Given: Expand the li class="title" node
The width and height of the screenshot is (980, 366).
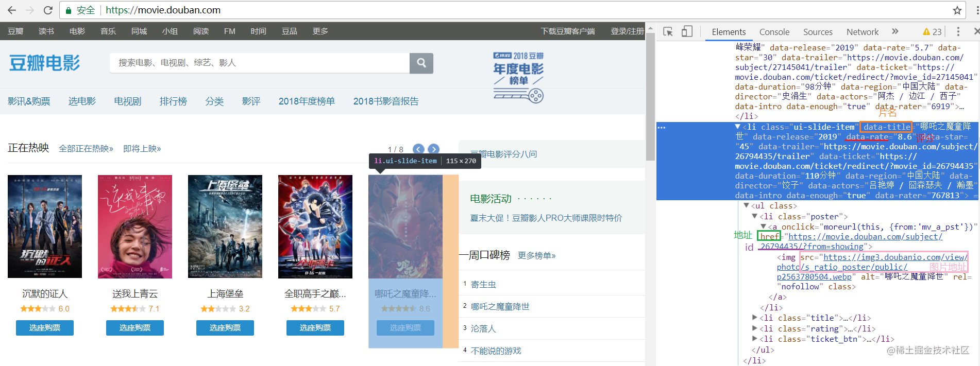Looking at the screenshot, I should tap(754, 318).
